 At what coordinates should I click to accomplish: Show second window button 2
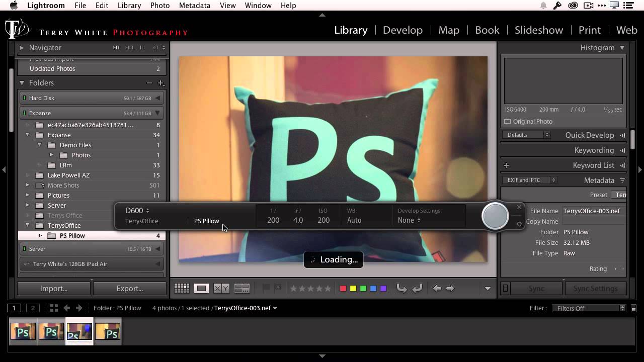coord(33,308)
